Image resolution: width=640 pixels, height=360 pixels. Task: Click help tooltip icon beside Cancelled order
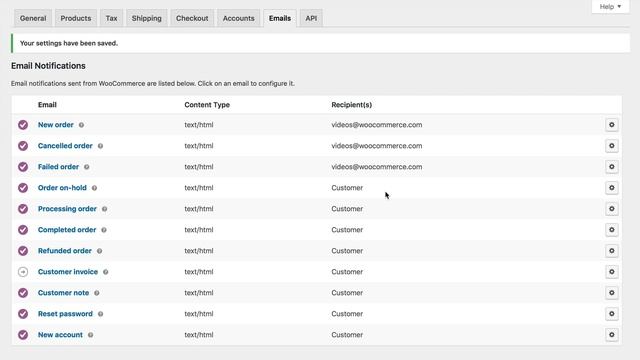pyautogui.click(x=100, y=146)
